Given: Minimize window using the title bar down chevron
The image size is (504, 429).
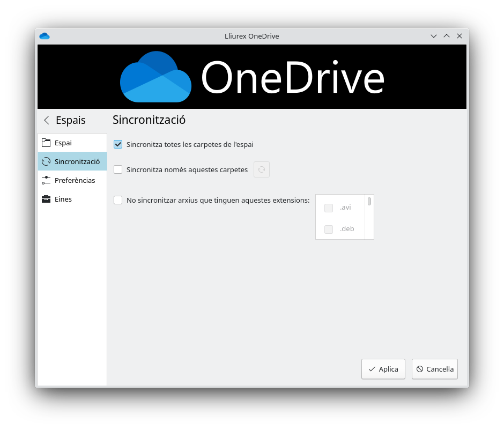Looking at the screenshot, I should pos(434,36).
